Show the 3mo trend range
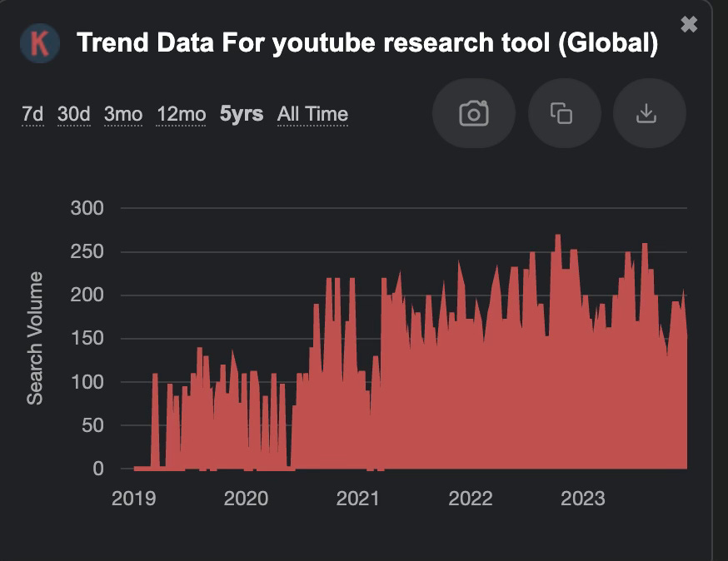The height and width of the screenshot is (561, 728). click(x=123, y=114)
